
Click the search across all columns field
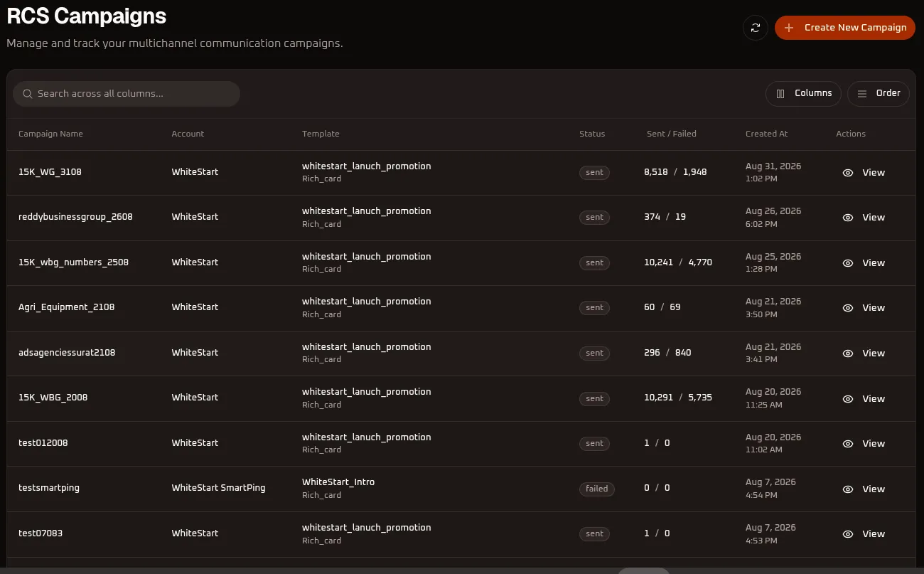pos(127,94)
